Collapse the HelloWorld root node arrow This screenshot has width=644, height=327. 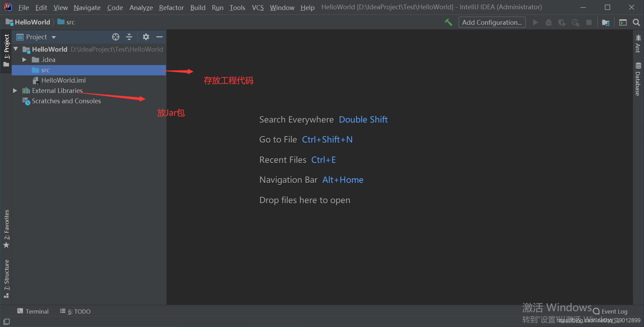point(16,49)
